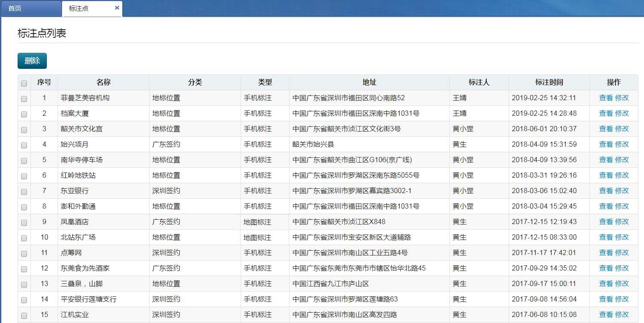644x323 pixels.
Task: Click the 地址 column header
Action: coord(369,82)
